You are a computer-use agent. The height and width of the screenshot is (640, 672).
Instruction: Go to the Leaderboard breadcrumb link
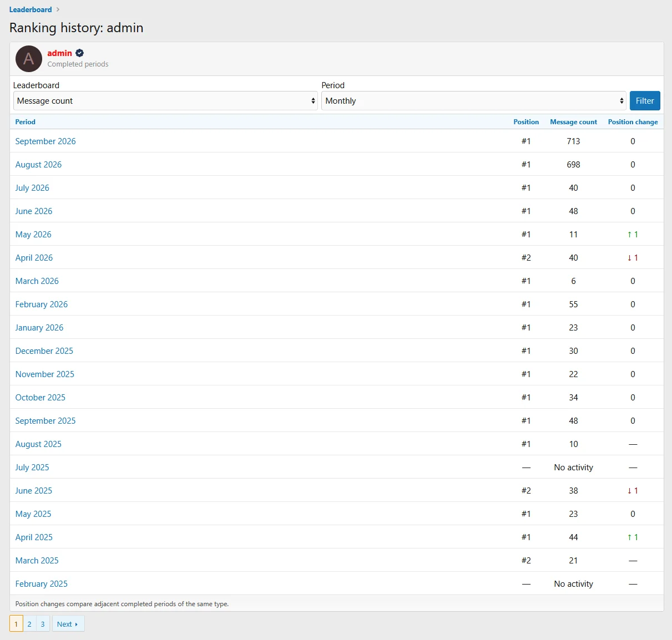tap(31, 9)
